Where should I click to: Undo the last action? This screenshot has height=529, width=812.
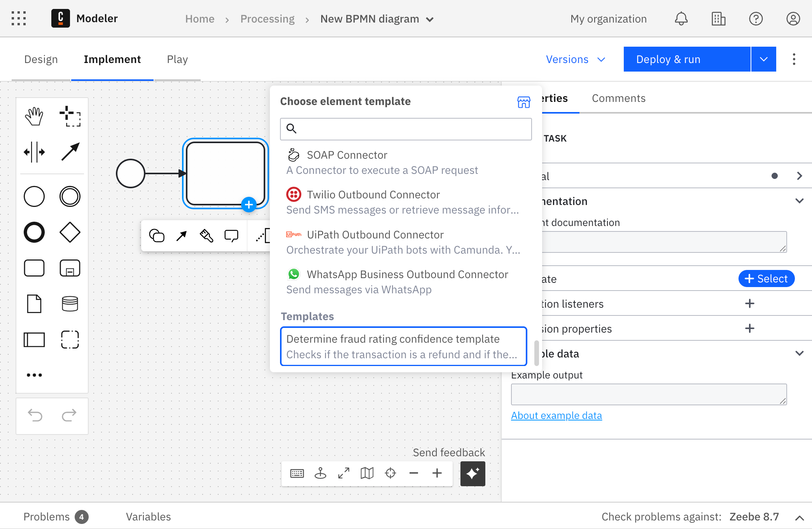(35, 415)
